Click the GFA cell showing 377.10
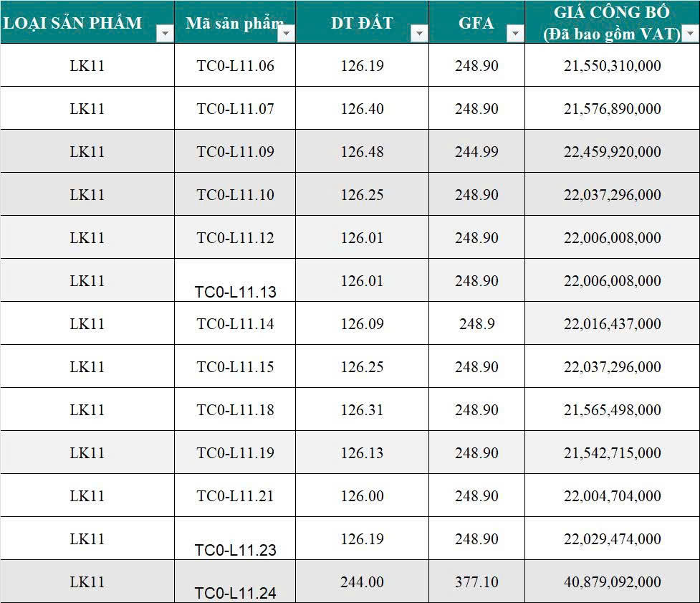 (476, 582)
